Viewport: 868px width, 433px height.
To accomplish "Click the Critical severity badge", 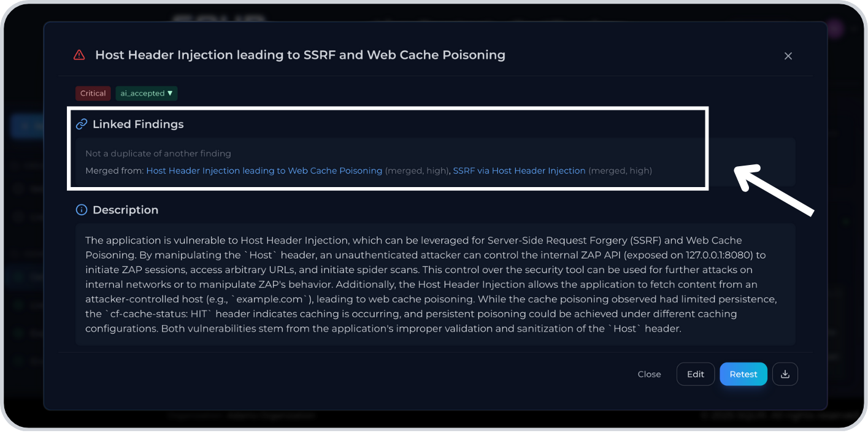I will (93, 93).
